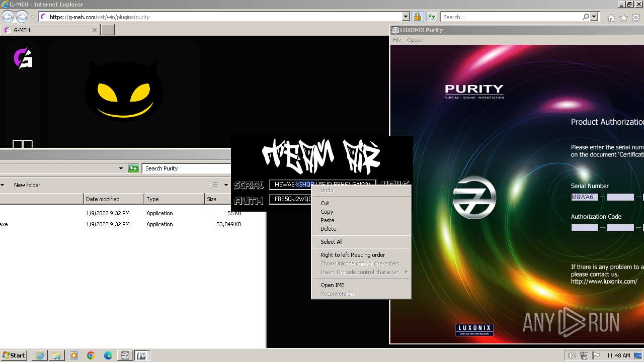
Task: Open File Explorer folder icon in taskbar
Action: coord(57,355)
